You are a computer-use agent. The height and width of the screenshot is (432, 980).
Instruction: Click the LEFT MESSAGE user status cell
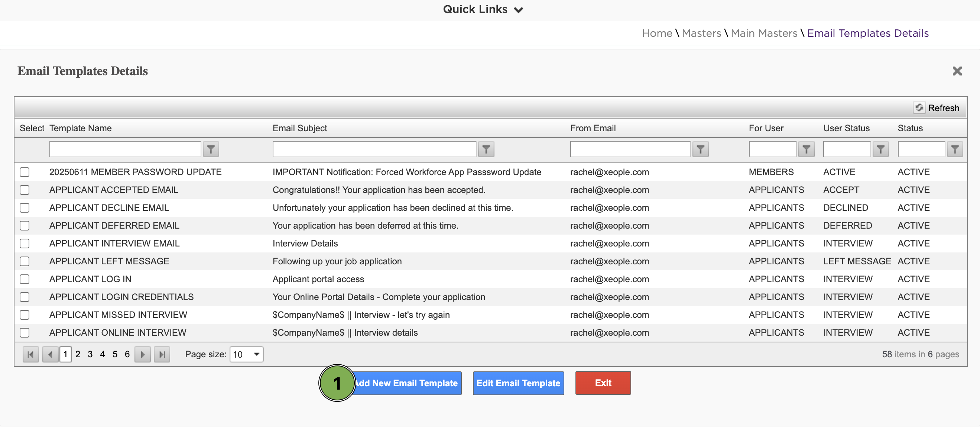[857, 261]
